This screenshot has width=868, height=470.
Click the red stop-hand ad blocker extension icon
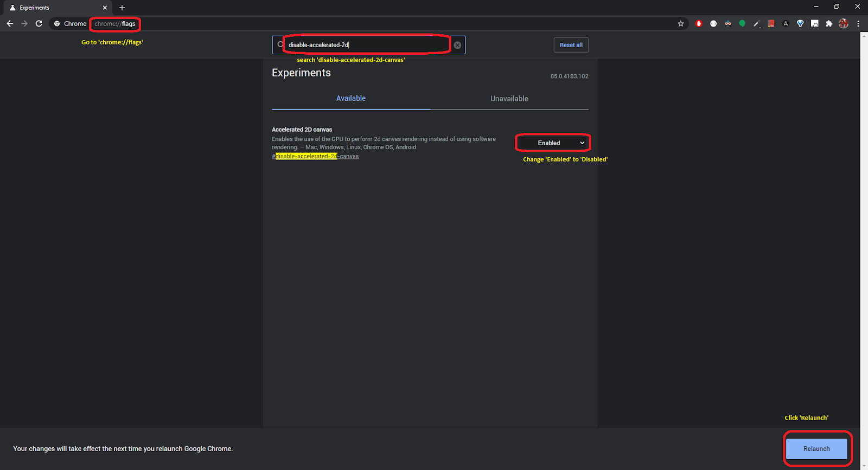pyautogui.click(x=699, y=24)
